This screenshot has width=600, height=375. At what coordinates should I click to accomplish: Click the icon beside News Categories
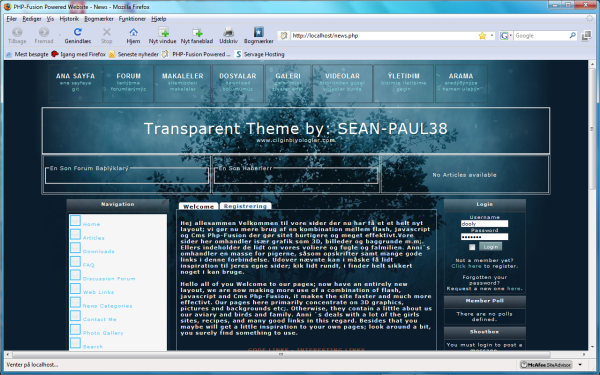[x=75, y=302]
